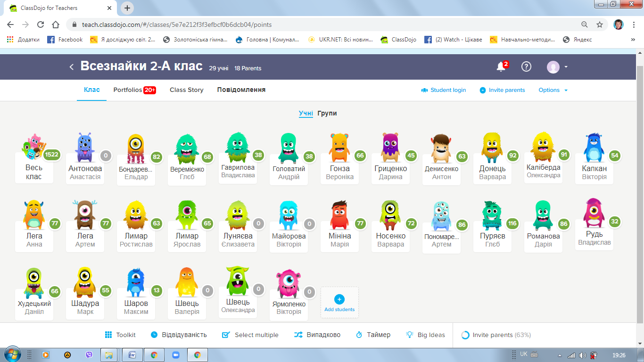Open the Big Ideas lightbulb icon
This screenshot has width=644, height=362.
tap(410, 335)
